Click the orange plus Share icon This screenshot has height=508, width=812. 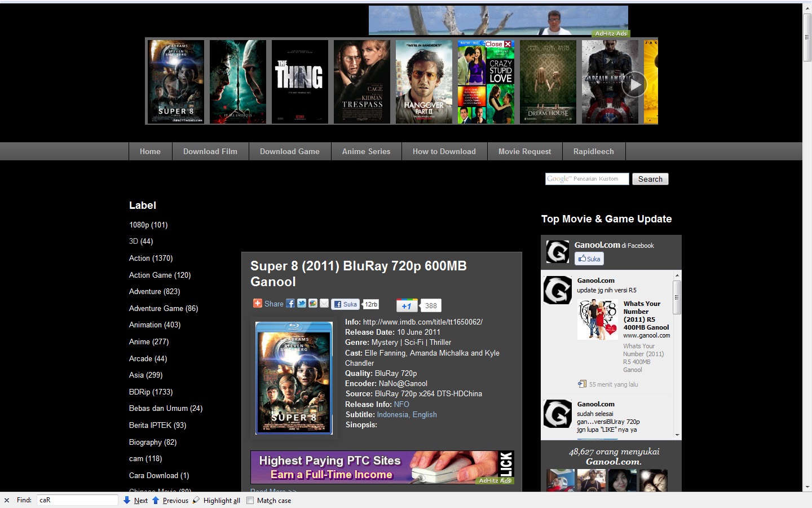pos(258,303)
